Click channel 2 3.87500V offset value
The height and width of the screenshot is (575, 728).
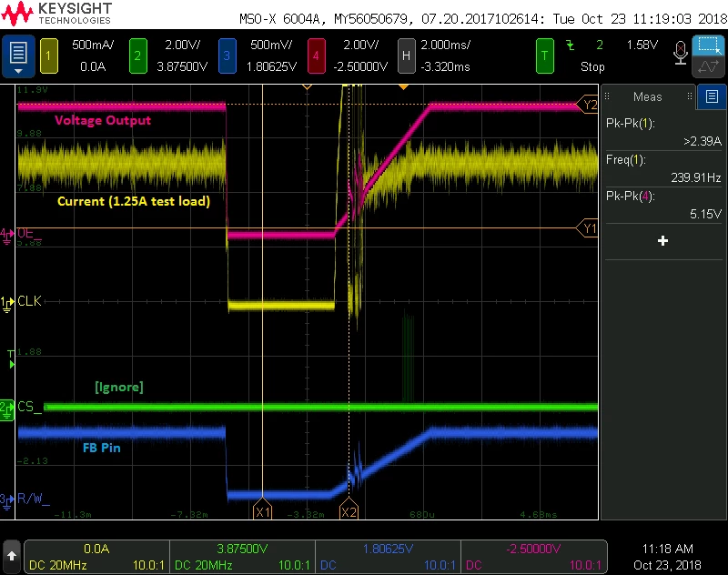[182, 66]
